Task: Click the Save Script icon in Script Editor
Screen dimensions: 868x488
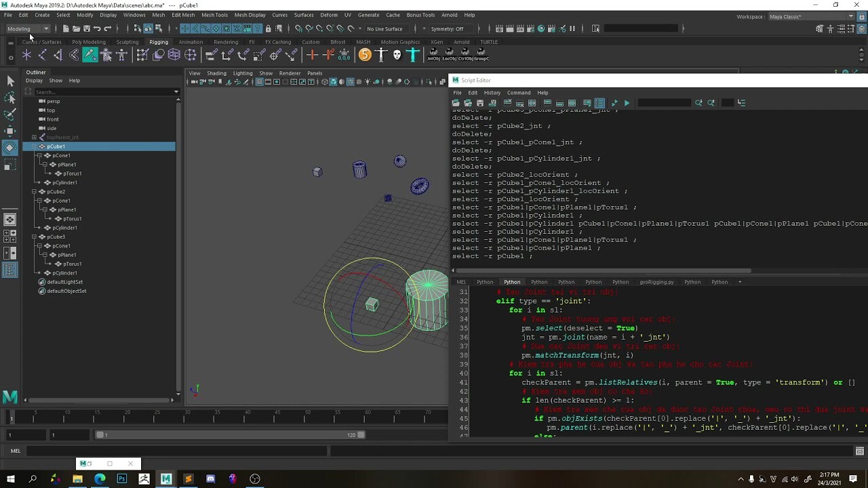Action: coord(479,102)
